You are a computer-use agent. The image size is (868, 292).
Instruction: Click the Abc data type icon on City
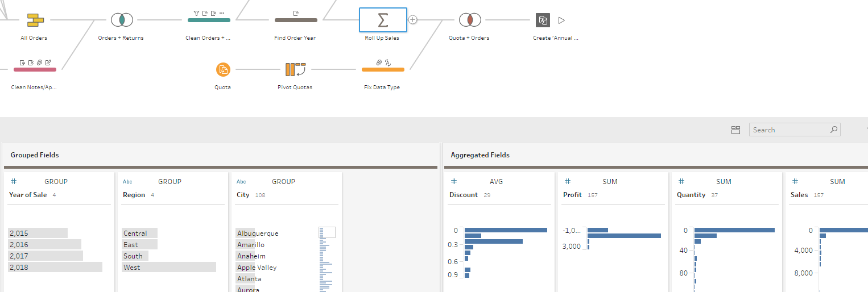(x=241, y=182)
